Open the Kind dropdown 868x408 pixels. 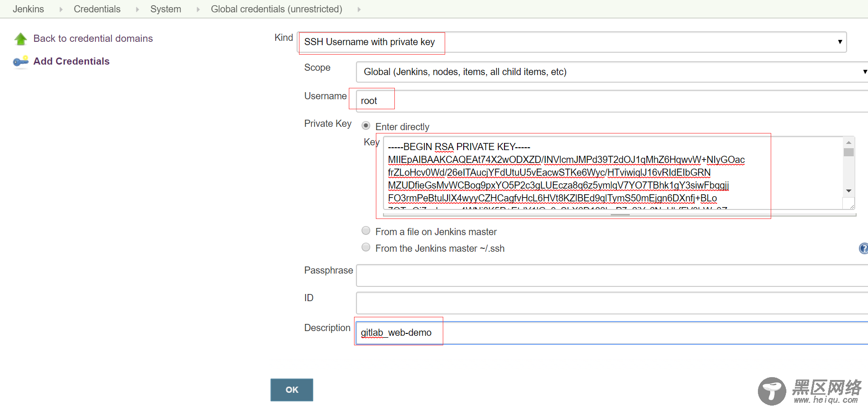(x=572, y=42)
